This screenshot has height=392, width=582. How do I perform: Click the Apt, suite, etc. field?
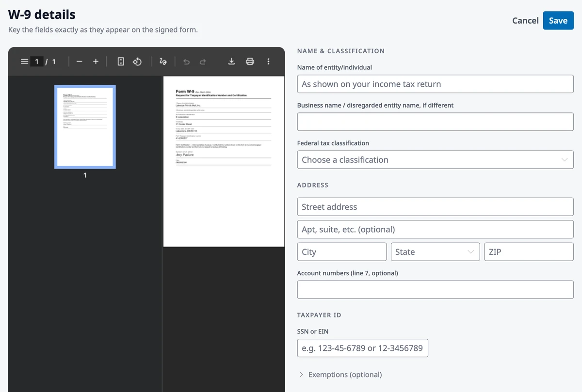435,229
